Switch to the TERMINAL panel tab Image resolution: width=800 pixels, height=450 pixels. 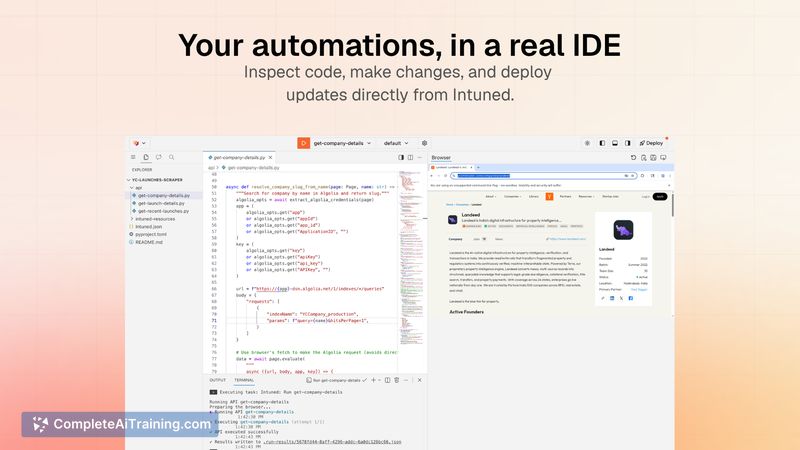point(244,380)
